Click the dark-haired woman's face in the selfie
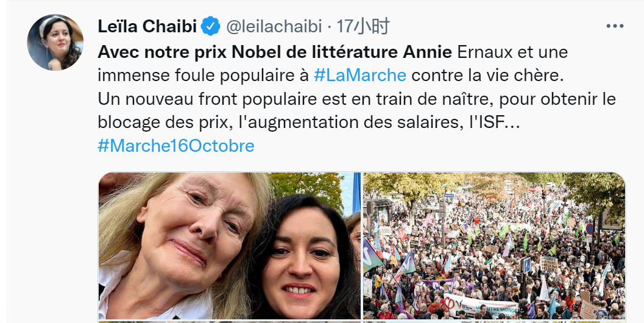The width and height of the screenshot is (644, 323). coord(300,263)
